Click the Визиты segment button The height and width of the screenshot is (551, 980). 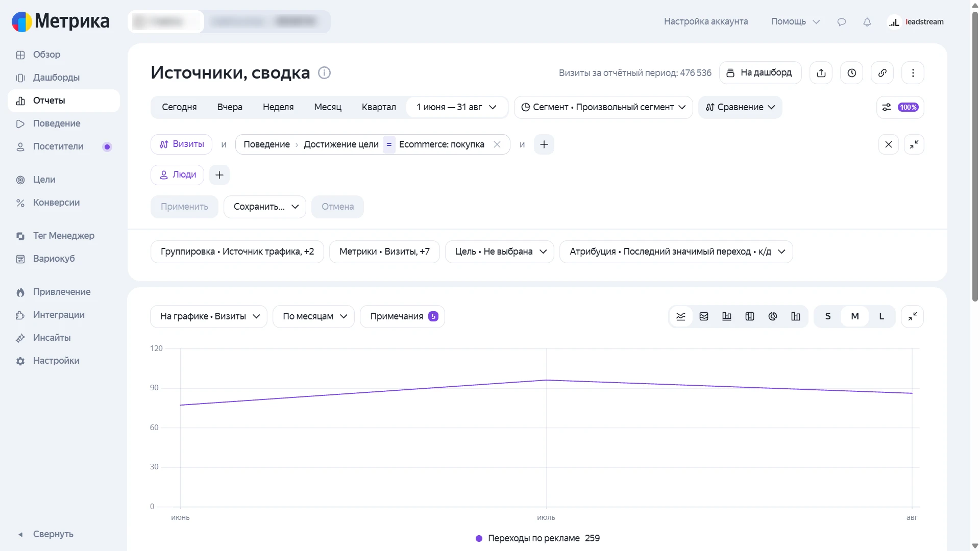point(181,144)
